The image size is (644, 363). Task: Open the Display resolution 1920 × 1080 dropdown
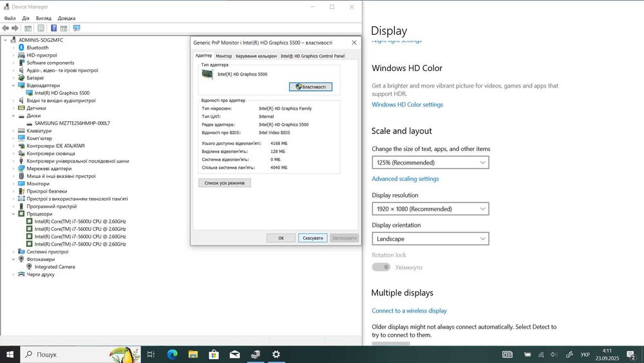(430, 209)
